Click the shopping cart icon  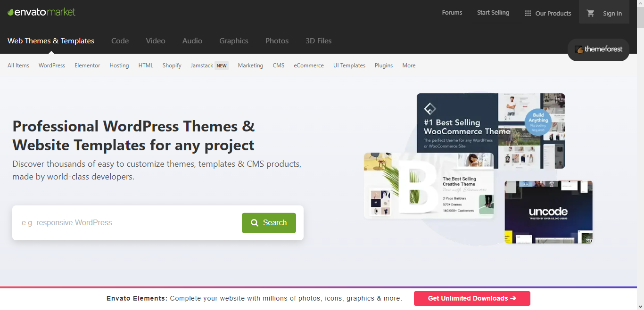(x=590, y=14)
